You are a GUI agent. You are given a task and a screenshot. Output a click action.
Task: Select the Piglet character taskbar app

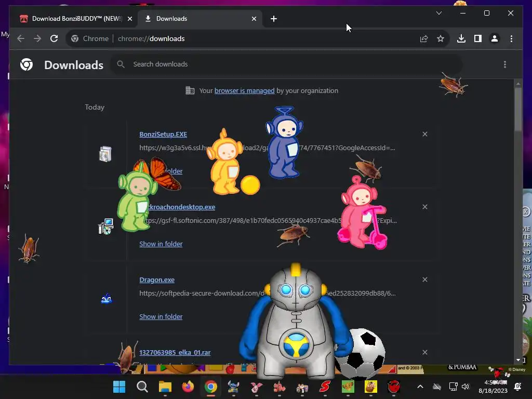coord(257,387)
